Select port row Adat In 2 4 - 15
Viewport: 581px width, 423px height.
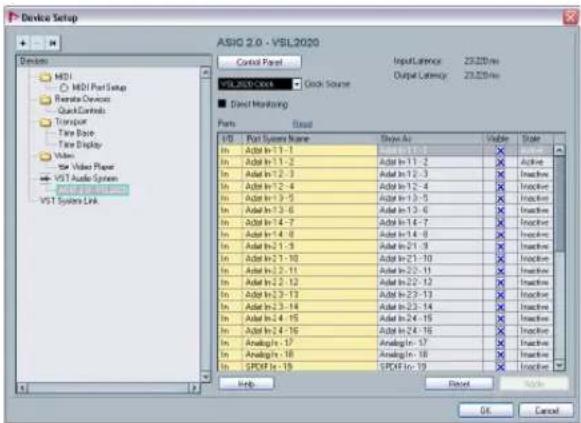pos(385,319)
